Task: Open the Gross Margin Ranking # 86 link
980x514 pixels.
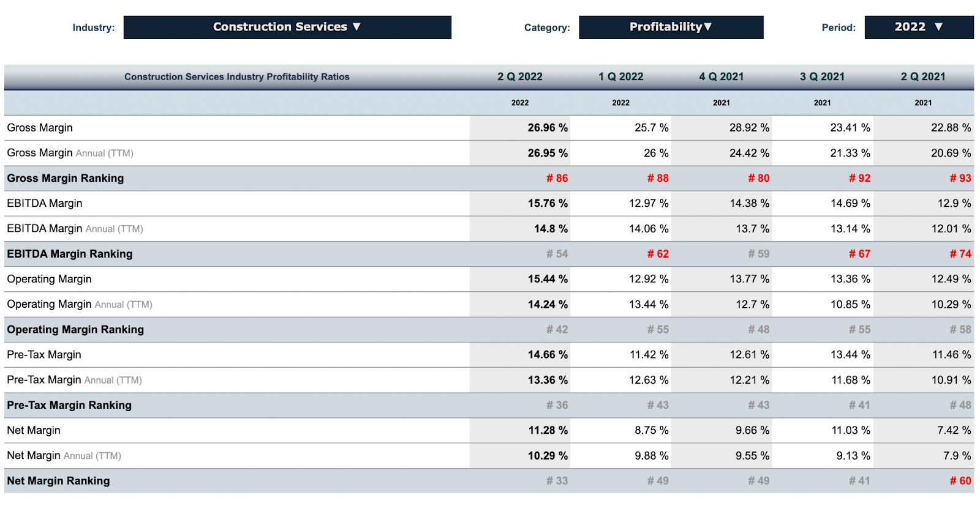Action: pyautogui.click(x=556, y=178)
